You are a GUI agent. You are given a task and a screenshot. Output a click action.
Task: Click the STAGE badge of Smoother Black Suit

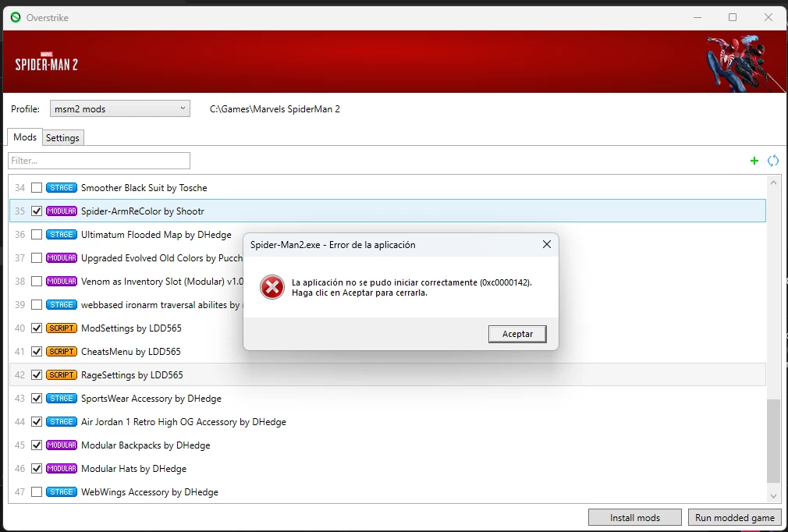click(62, 188)
